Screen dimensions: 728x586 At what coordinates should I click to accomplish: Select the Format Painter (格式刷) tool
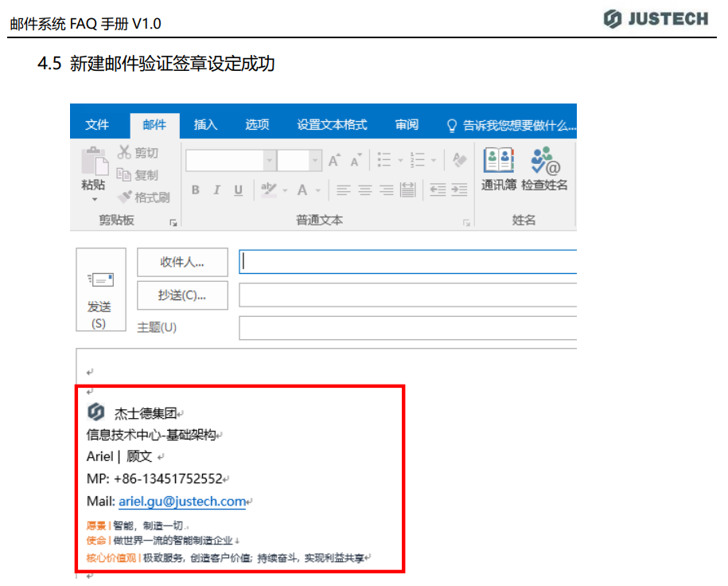click(x=143, y=197)
